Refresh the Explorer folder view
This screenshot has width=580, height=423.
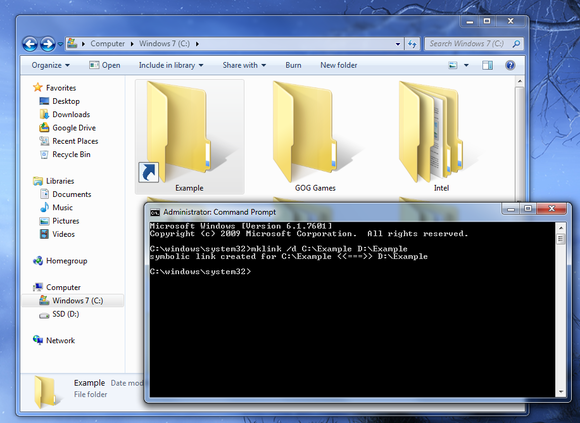coord(412,44)
